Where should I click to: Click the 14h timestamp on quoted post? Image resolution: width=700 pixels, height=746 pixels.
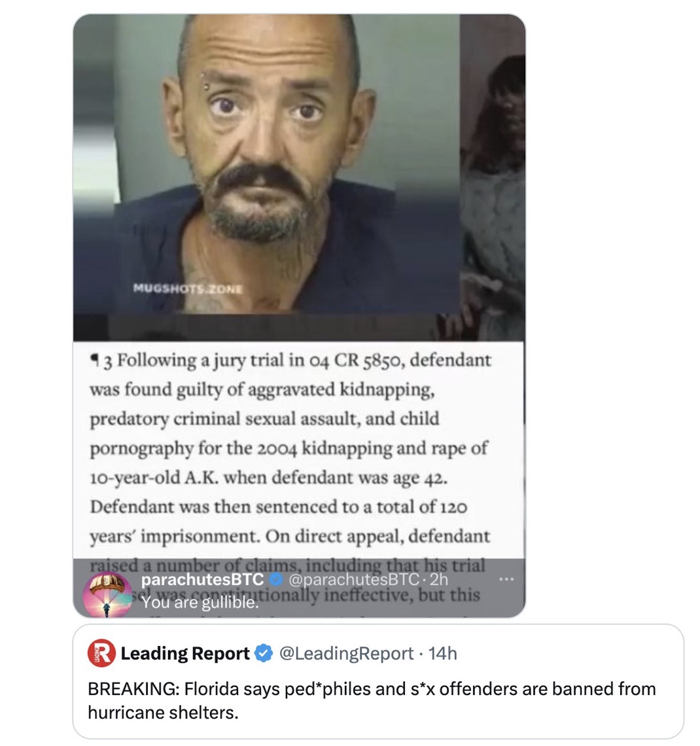coord(443,653)
